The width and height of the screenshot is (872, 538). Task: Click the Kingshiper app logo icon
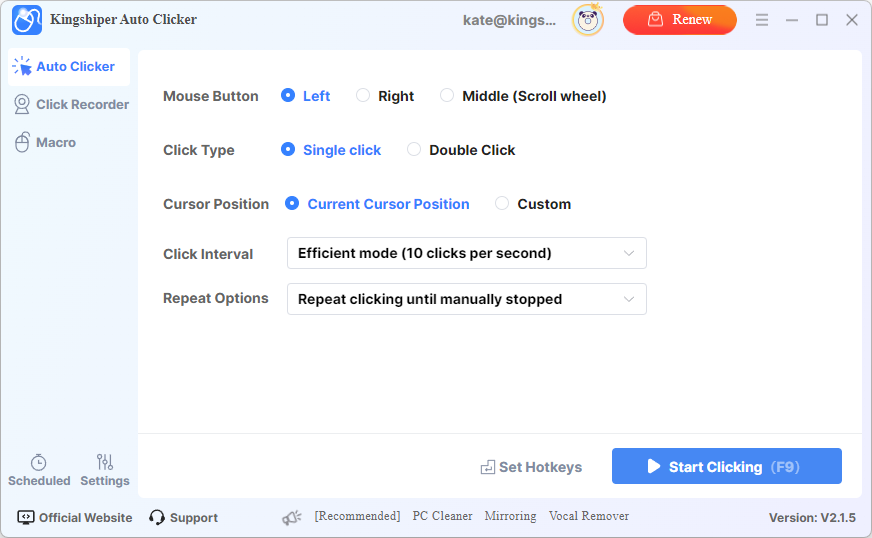(27, 20)
